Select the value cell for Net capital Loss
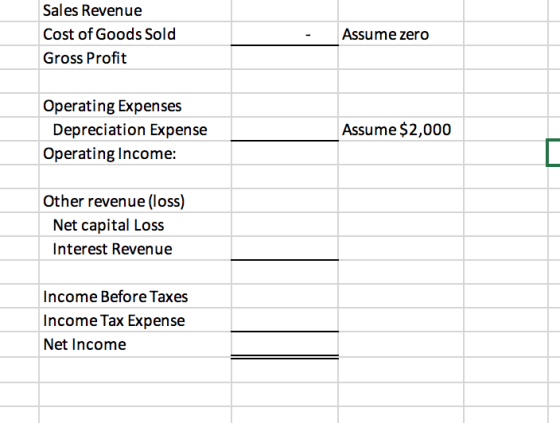Image resolution: width=560 pixels, height=423 pixels. (285, 225)
